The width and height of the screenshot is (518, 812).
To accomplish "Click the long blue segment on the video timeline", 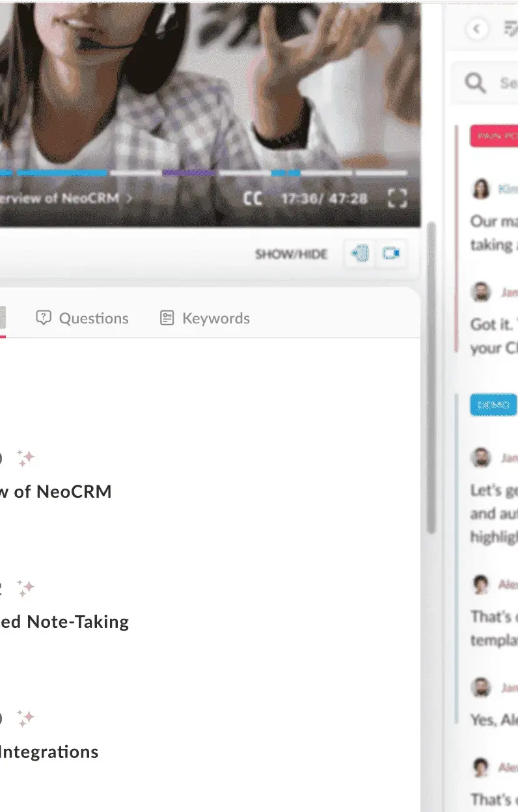I will click(x=62, y=173).
